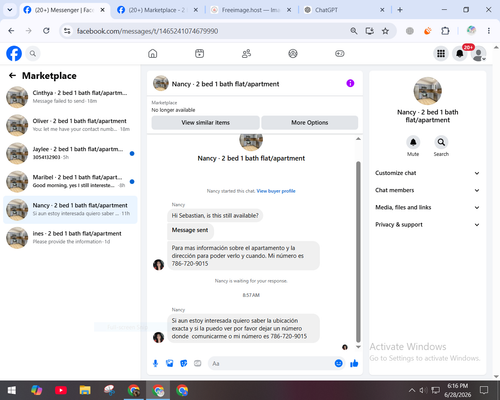This screenshot has height=400, width=500.
Task: Click More Options button
Action: coord(310,123)
